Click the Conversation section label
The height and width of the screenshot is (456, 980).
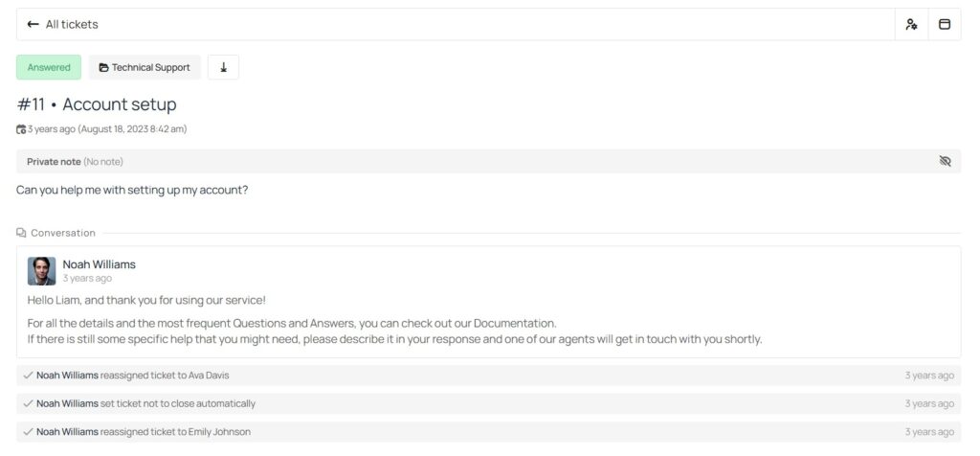tap(63, 233)
